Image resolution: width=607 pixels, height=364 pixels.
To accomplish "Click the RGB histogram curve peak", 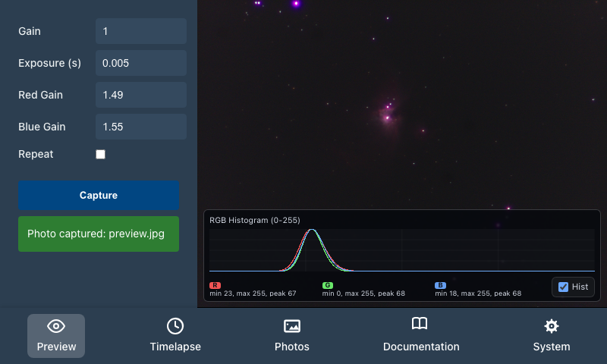I will pyautogui.click(x=312, y=231).
